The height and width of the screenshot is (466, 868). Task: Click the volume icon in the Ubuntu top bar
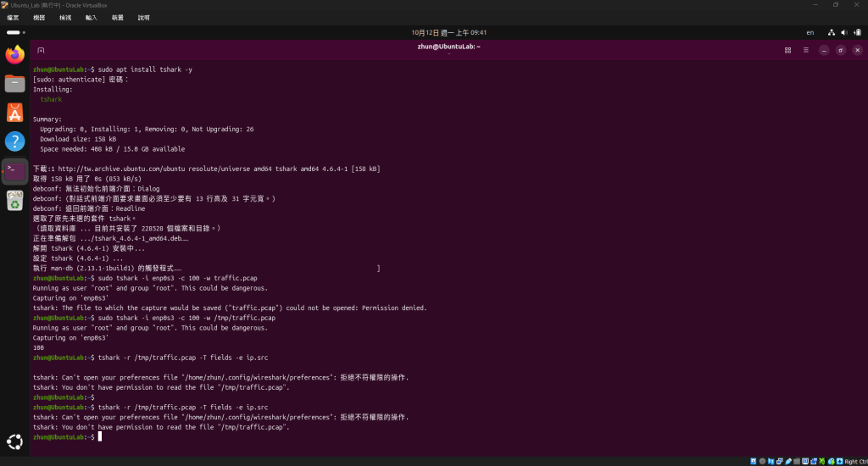(x=844, y=33)
